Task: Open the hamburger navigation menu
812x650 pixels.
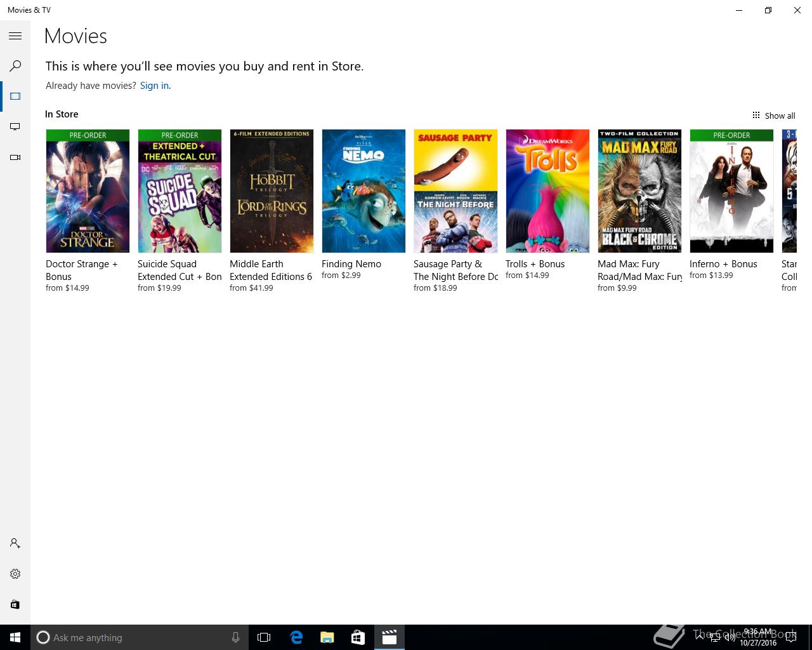Action: pos(15,36)
